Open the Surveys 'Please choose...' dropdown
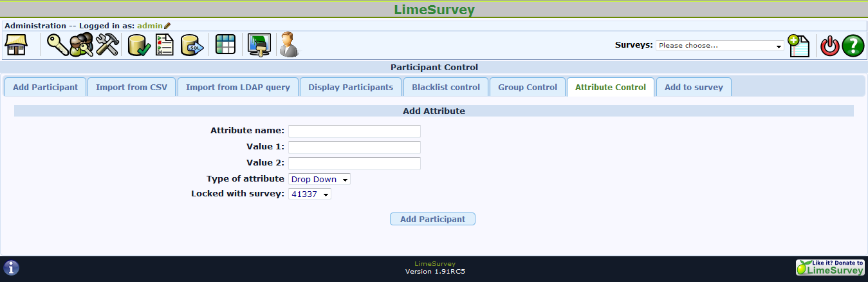 coord(719,46)
